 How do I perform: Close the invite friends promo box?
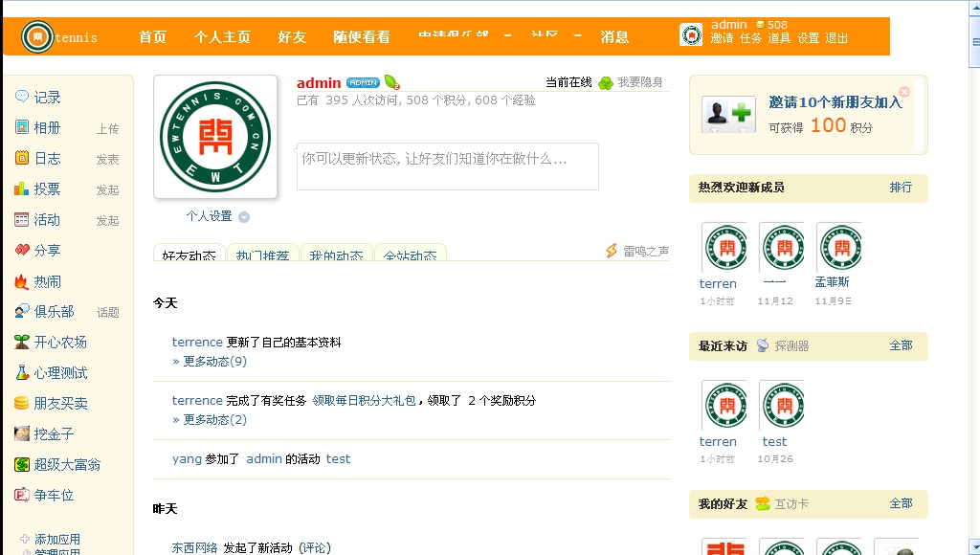903,91
